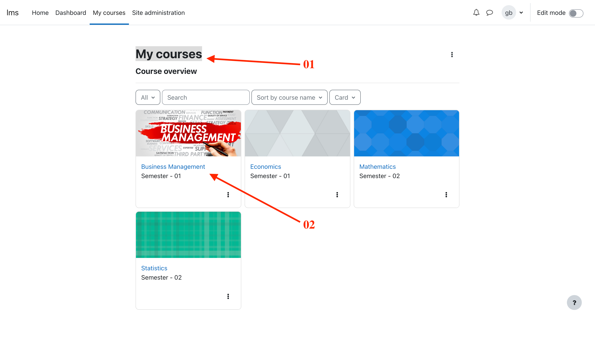
Task: Open the page-level three-dot actions menu
Action: pyautogui.click(x=452, y=54)
